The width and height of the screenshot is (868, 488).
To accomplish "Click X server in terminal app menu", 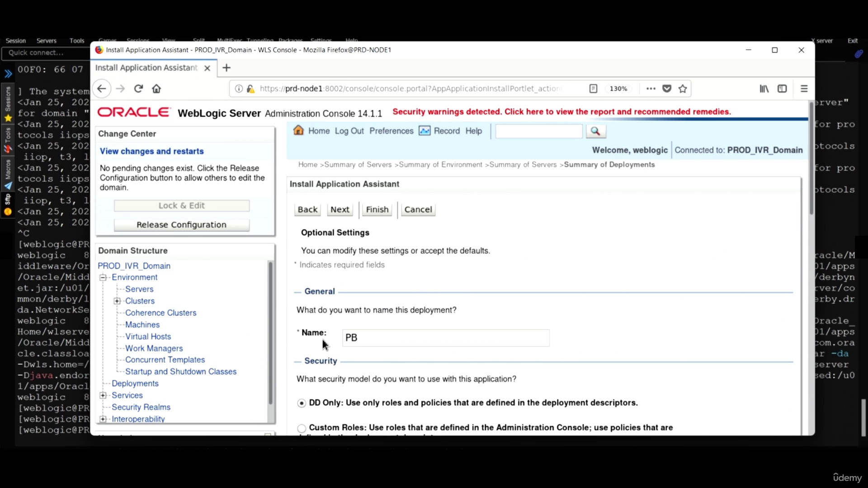I will click(x=822, y=41).
